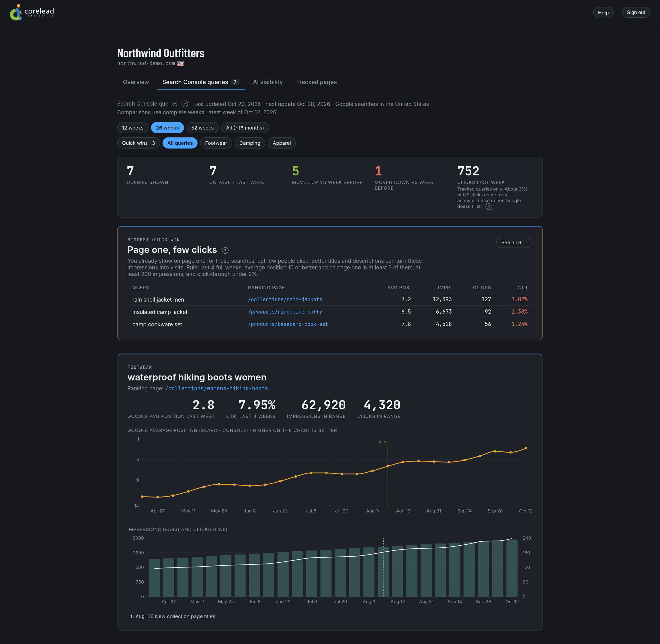Click the corelead interactive logo

32,13
